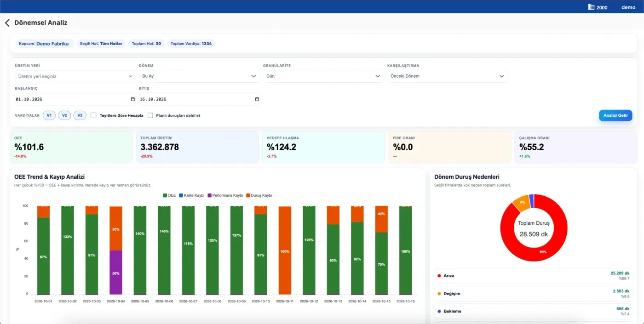Open the calendar picker in Bitiş date field
The image size is (644, 324).
tap(257, 99)
